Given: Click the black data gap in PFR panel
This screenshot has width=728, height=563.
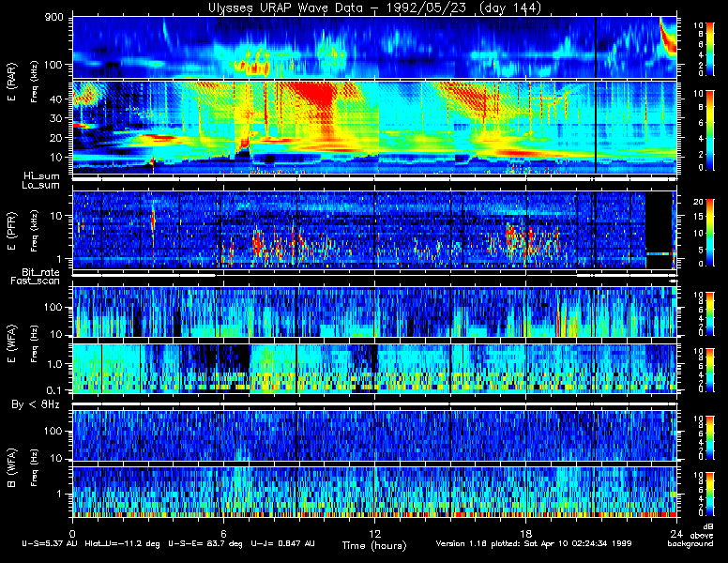Looking at the screenshot, I should pos(659,230).
